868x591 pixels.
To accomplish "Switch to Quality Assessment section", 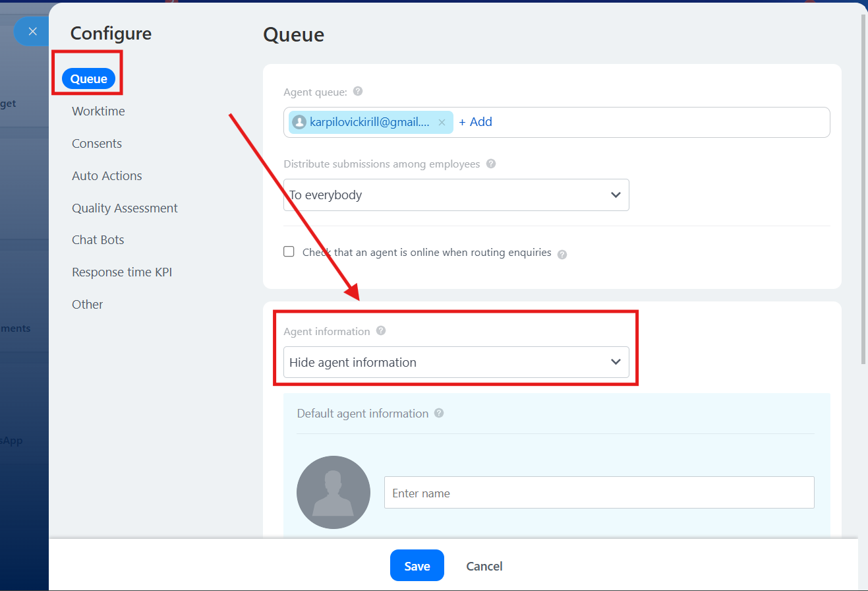I will point(125,208).
